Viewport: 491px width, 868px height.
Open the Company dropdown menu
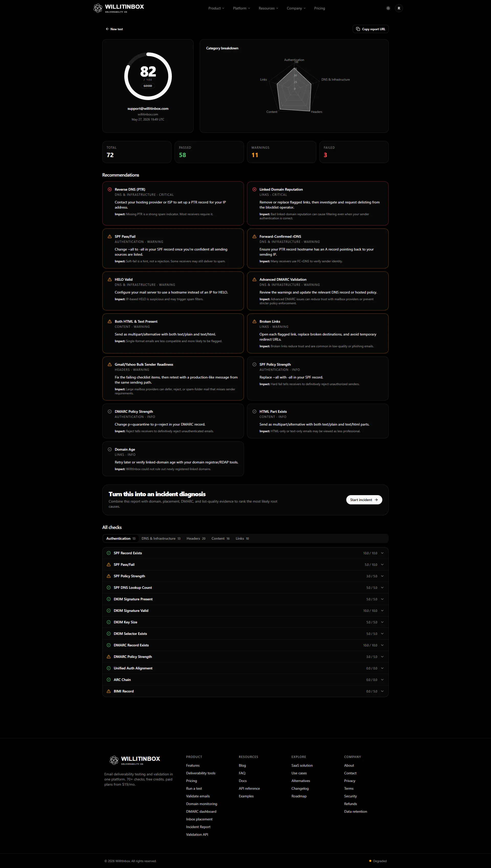(296, 8)
